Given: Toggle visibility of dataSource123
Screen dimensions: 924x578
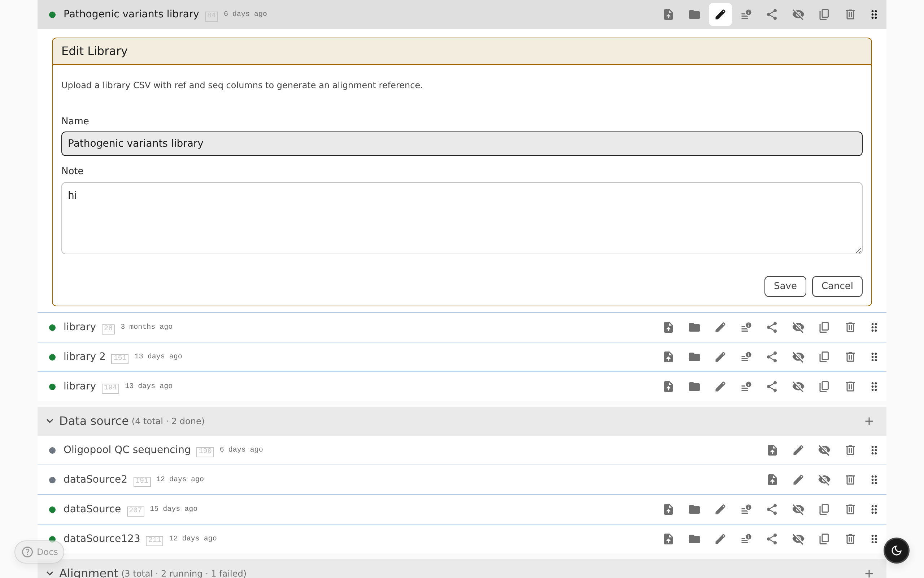Looking at the screenshot, I should [x=798, y=539].
